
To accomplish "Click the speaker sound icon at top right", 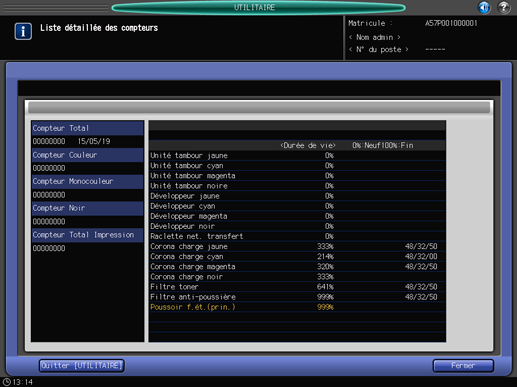I will click(x=484, y=7).
